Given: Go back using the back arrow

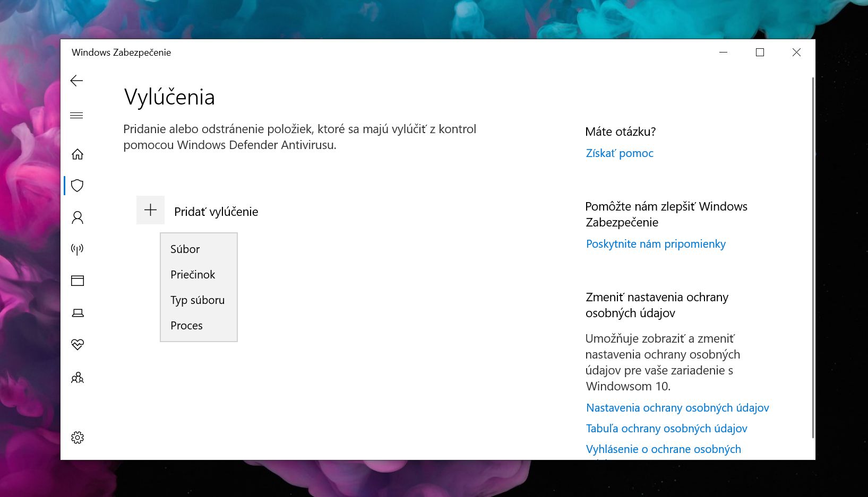Looking at the screenshot, I should click(77, 81).
